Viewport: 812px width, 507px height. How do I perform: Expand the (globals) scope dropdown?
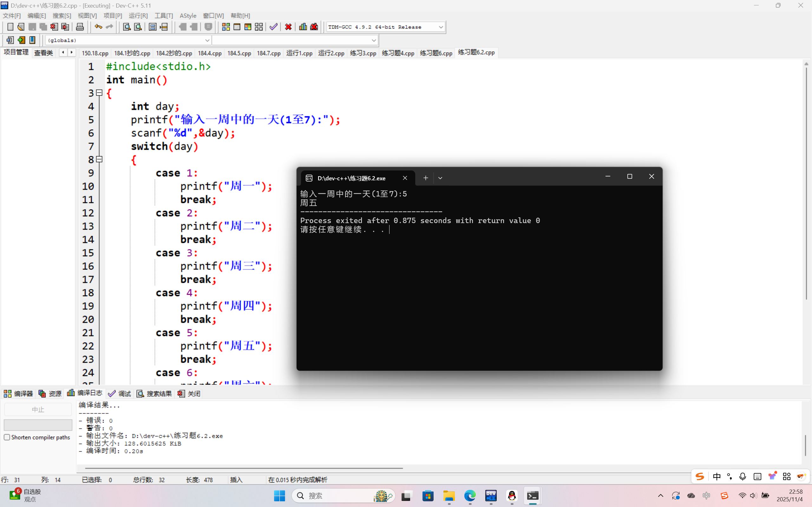point(207,40)
